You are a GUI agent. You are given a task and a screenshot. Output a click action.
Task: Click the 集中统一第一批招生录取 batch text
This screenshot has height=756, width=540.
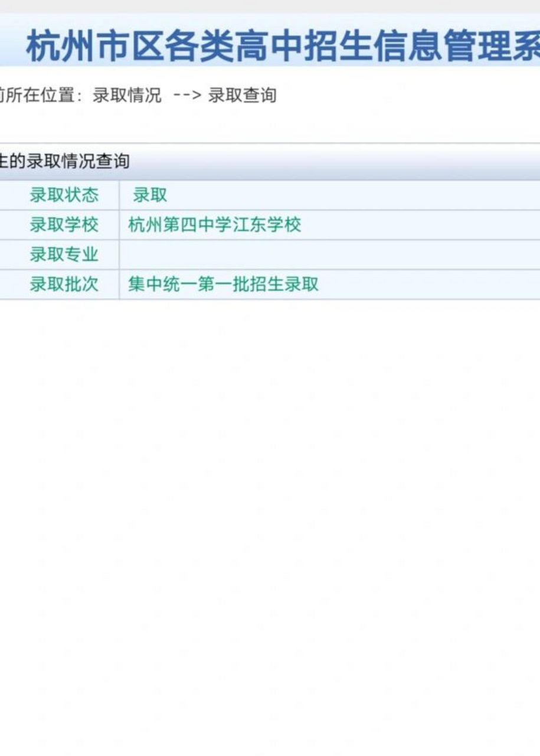(223, 283)
